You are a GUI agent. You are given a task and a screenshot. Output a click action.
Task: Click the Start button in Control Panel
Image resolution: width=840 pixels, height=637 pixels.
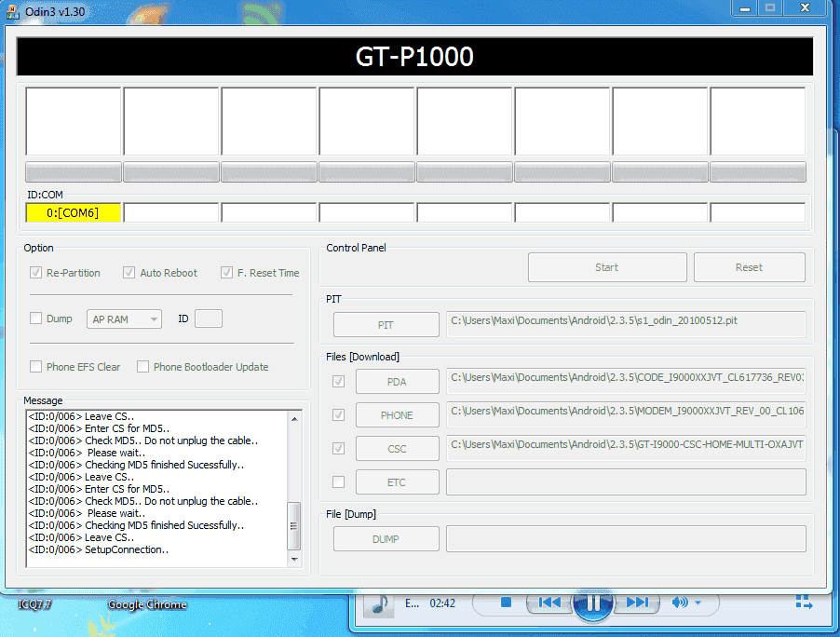607,267
